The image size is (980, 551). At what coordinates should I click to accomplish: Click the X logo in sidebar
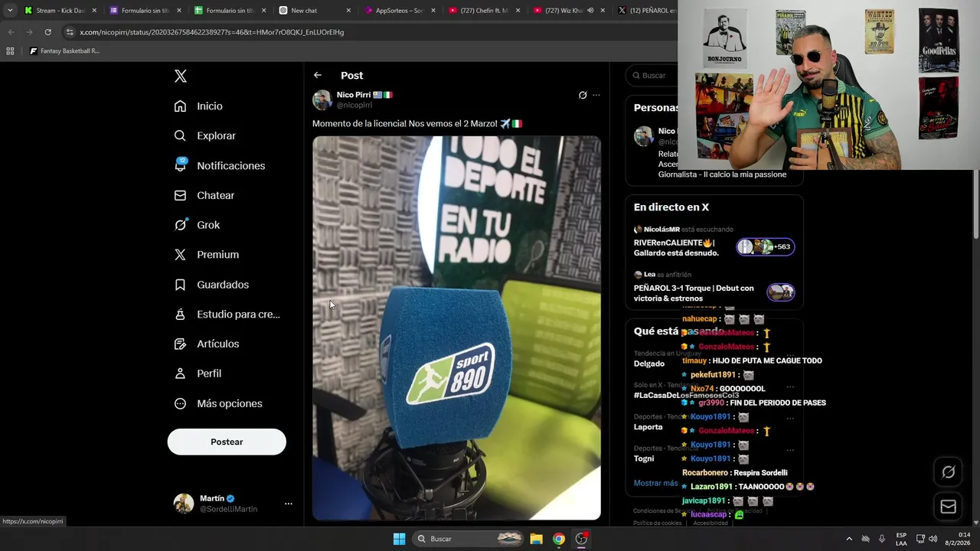coord(181,76)
